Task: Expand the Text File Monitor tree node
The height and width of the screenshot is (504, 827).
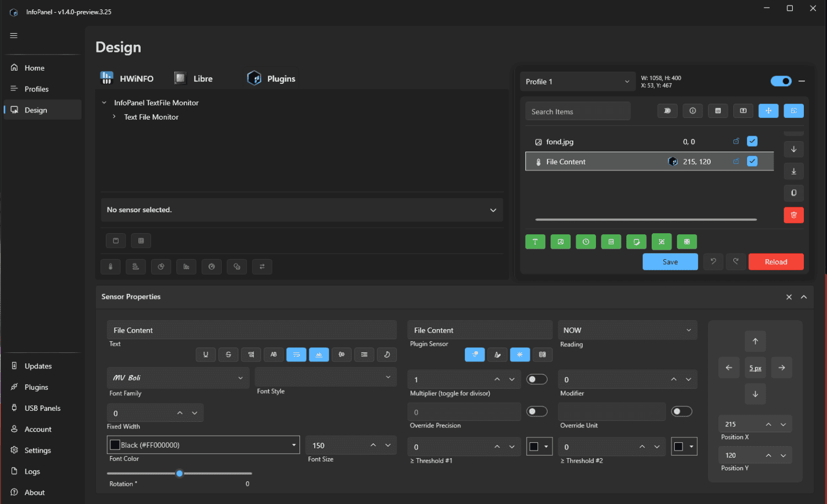Action: [114, 117]
